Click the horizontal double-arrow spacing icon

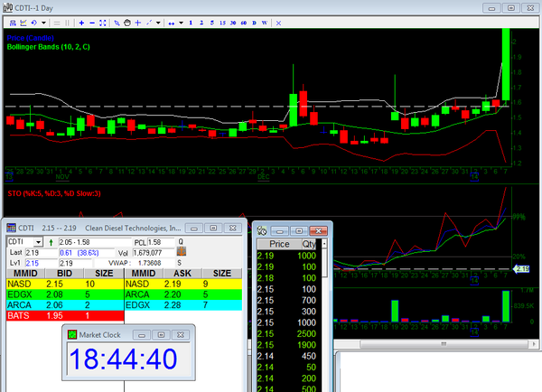point(171,23)
